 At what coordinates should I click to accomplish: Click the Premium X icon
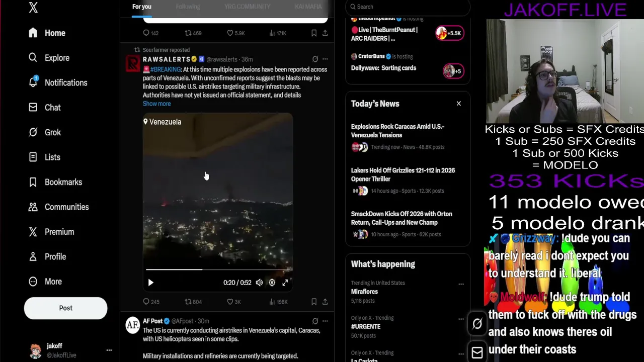[33, 232]
